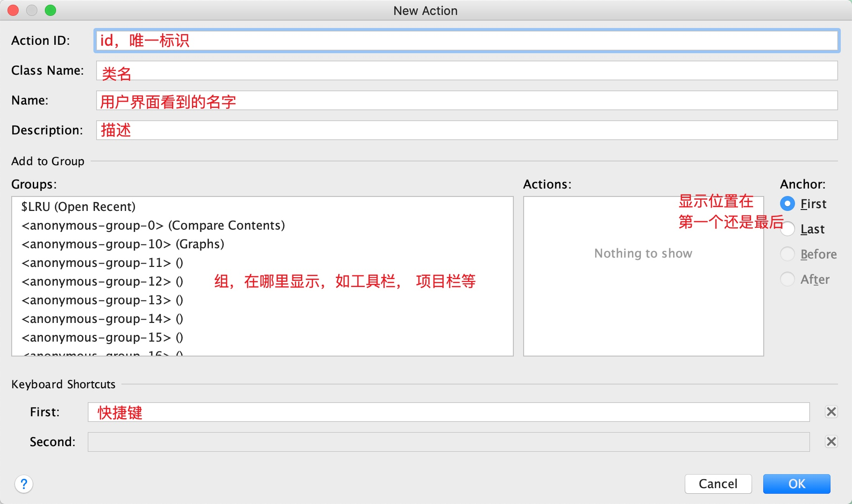The image size is (852, 504).
Task: Select anonymous-group-0 (Compare Contents)
Action: [262, 225]
